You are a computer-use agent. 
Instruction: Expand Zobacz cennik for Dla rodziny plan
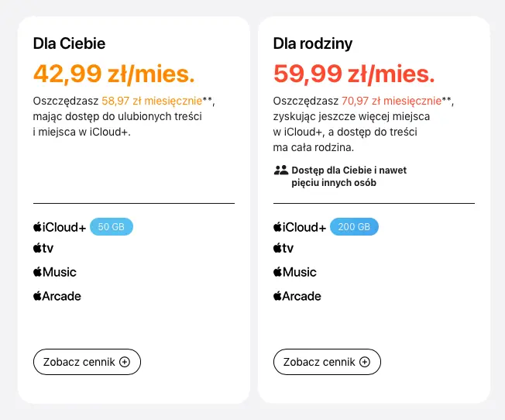click(x=327, y=362)
